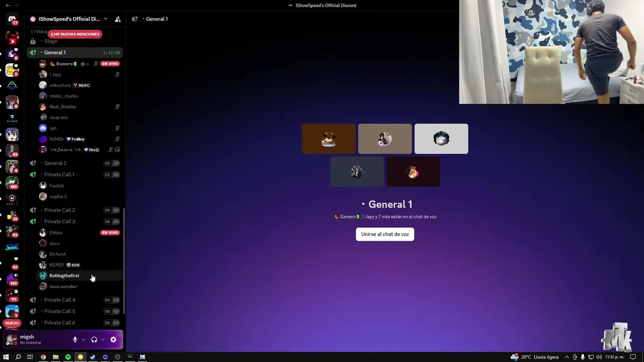Select the General 1 voice channel in sidebar

(74, 52)
